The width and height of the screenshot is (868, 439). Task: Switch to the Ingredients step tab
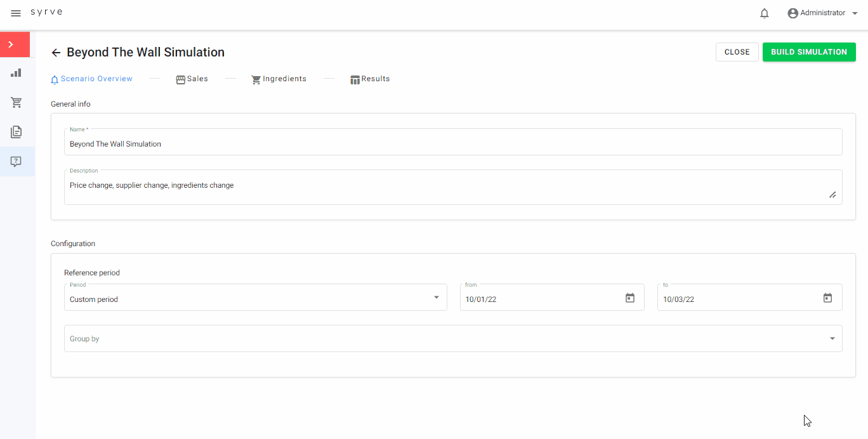click(x=279, y=79)
